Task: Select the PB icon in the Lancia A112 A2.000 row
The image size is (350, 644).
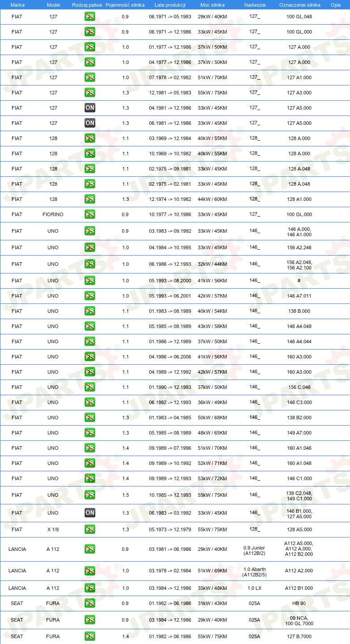Action: click(x=90, y=571)
